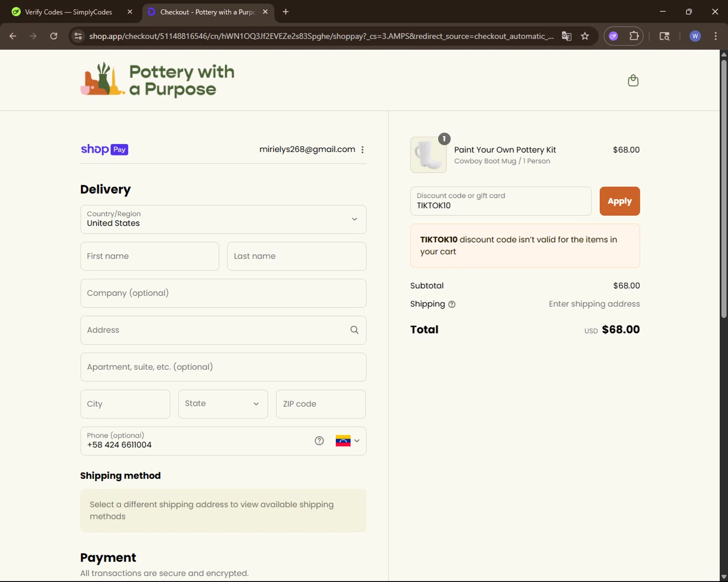Close the Verify Codes SimplyCodes tab
The width and height of the screenshot is (728, 582).
[x=130, y=12]
